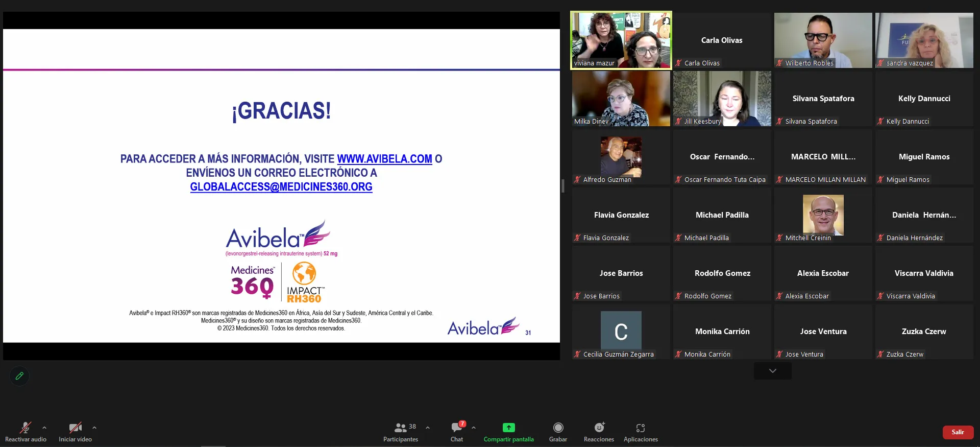Open video options caret beside camera

[x=94, y=428]
